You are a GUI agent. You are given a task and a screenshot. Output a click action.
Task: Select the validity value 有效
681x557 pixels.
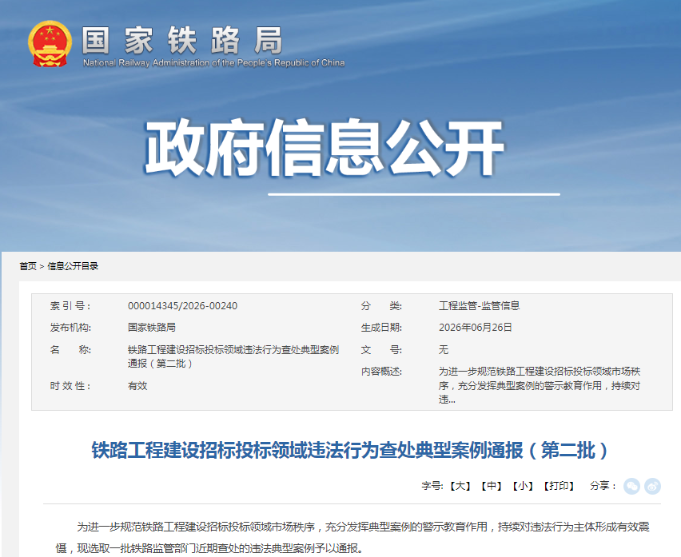click(x=137, y=386)
